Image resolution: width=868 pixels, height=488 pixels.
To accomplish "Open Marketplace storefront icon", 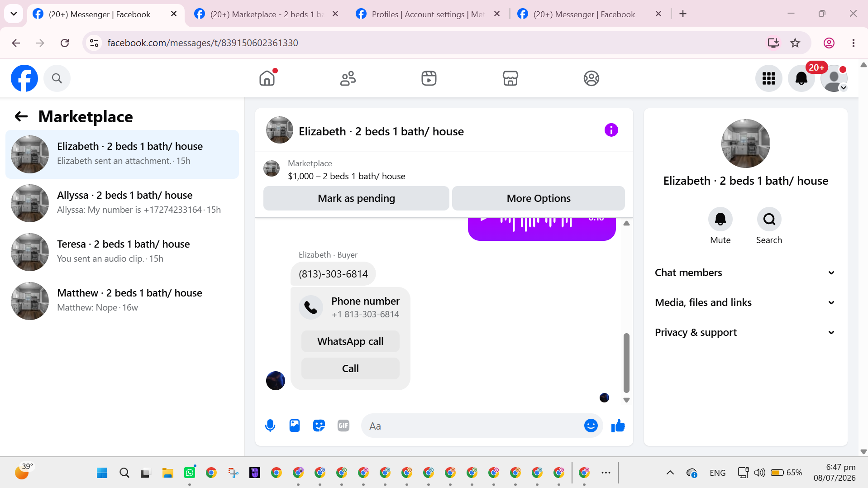I will pyautogui.click(x=510, y=78).
